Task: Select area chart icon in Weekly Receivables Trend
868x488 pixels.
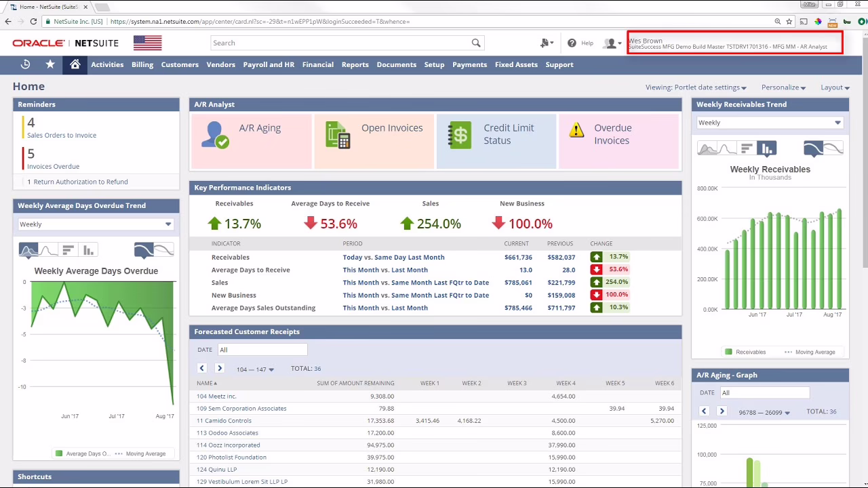Action: 707,148
